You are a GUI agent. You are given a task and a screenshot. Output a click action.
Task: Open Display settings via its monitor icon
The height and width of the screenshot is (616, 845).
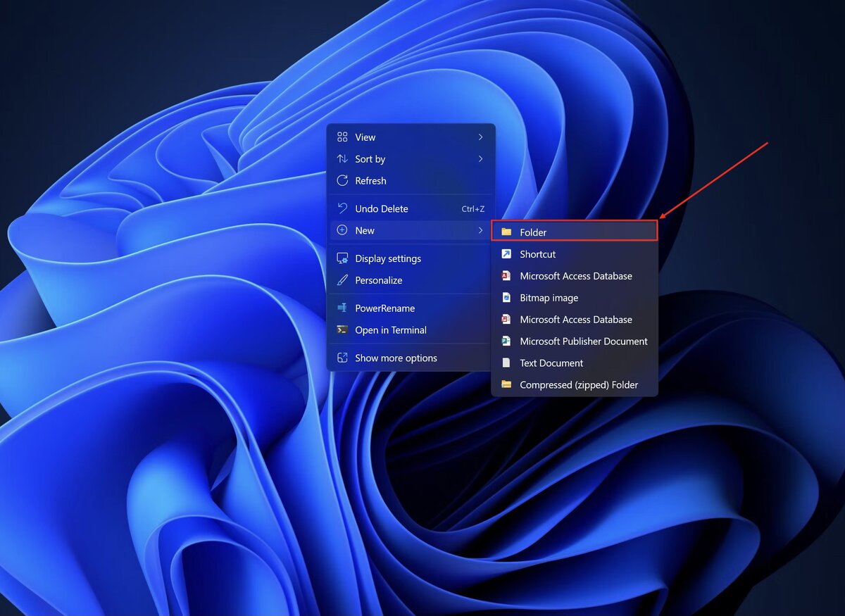(342, 258)
